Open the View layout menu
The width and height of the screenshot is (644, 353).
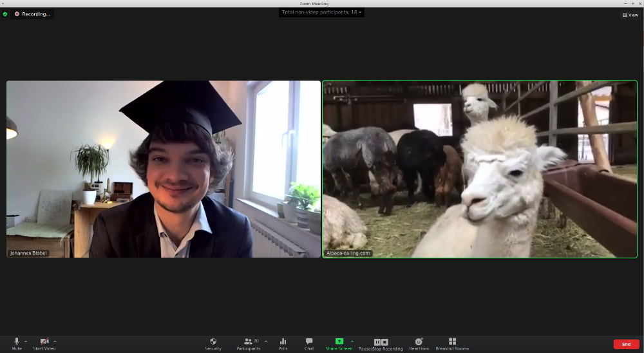tap(630, 15)
